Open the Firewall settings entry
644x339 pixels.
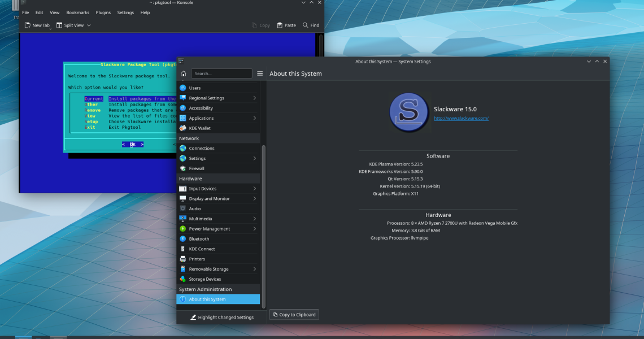[197, 168]
